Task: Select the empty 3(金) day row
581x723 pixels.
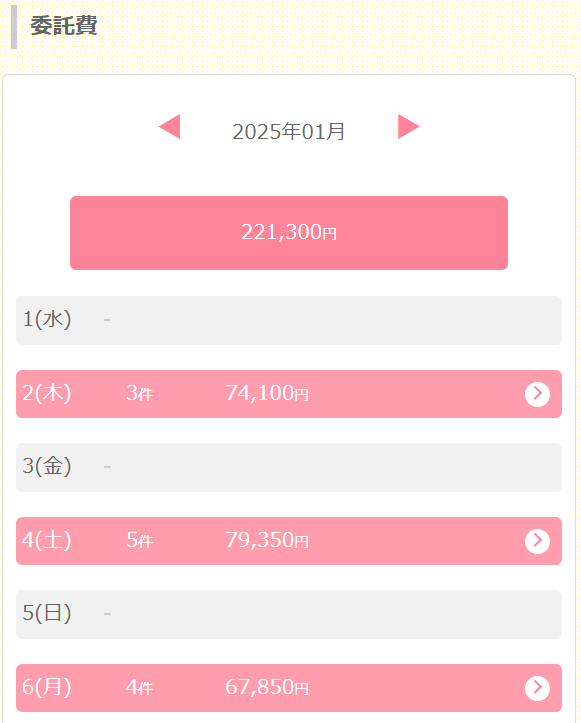Action: tap(289, 468)
